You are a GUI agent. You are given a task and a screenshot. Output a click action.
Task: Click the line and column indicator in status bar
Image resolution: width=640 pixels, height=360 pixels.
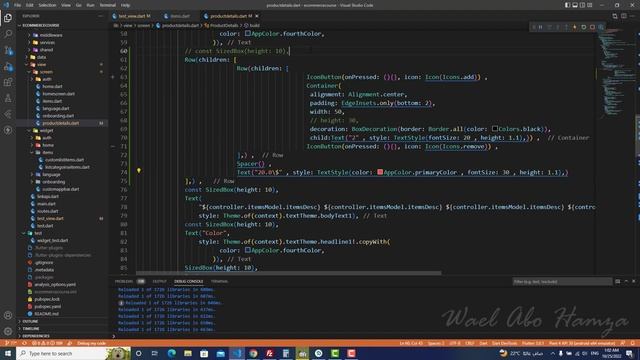click(411, 343)
